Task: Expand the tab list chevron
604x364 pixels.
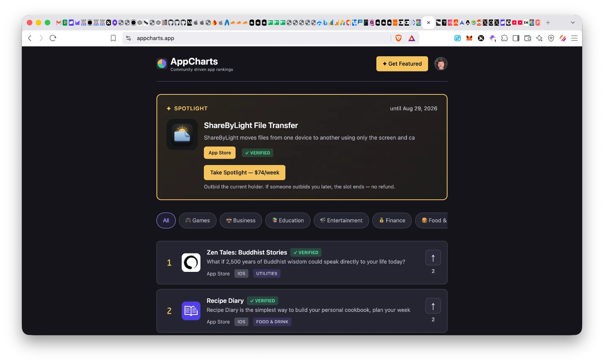Action: tap(573, 23)
